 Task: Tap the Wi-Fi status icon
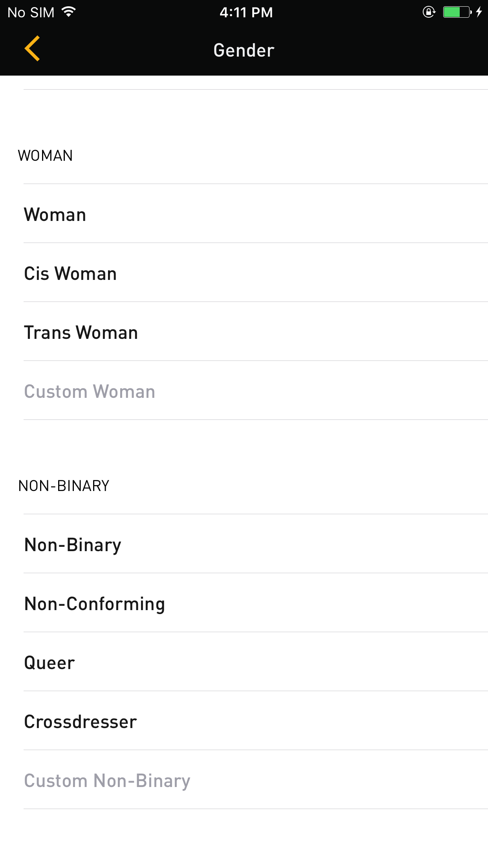tap(69, 12)
